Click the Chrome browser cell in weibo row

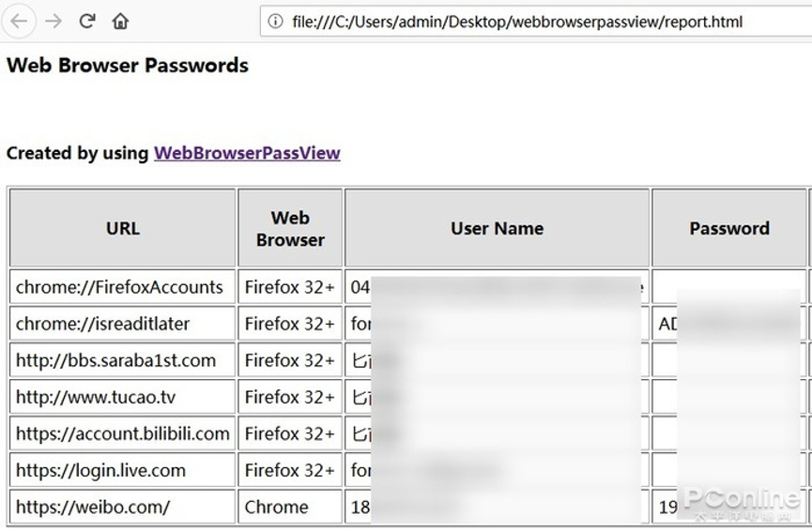(x=290, y=507)
